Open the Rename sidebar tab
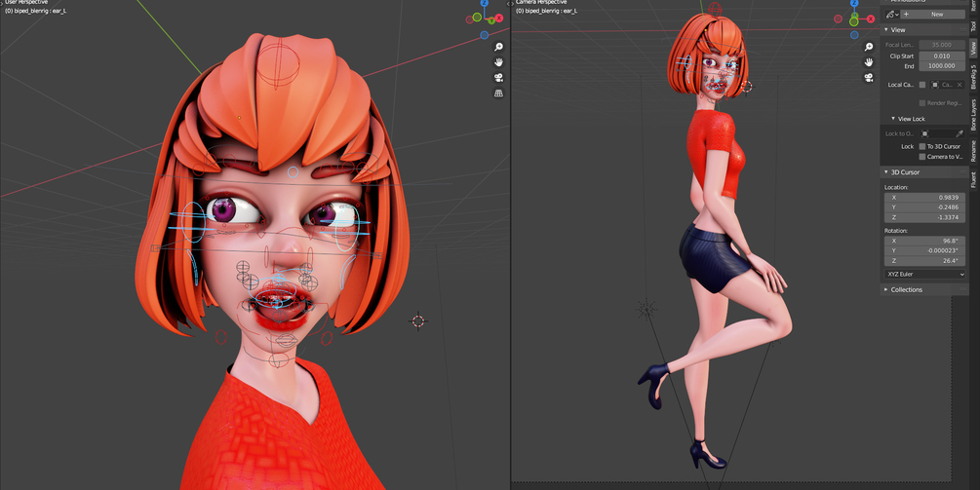 pos(973,152)
